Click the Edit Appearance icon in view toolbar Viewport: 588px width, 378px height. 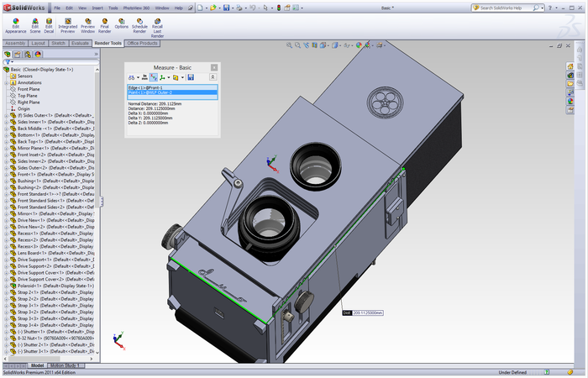[359, 45]
